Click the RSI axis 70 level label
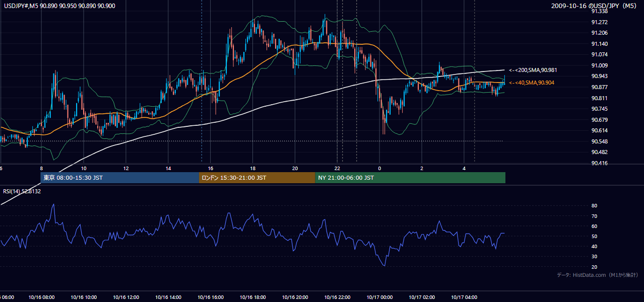Viewport: 644px width, 302px height. pyautogui.click(x=594, y=216)
